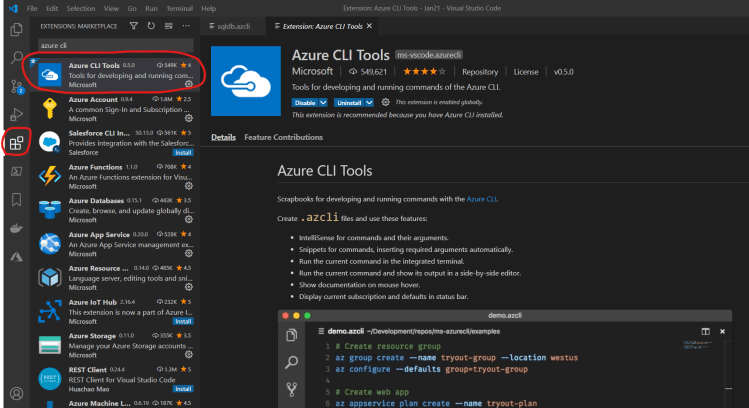Open Source Control view with badge

(x=16, y=86)
